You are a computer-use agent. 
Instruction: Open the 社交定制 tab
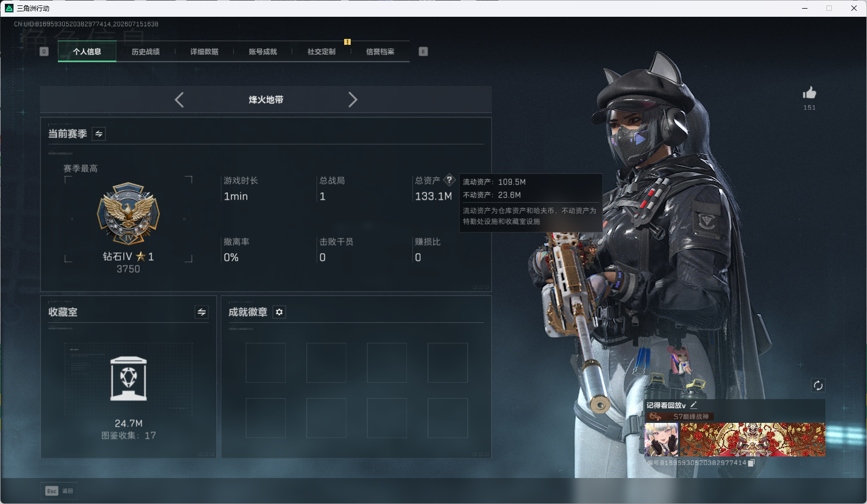321,51
